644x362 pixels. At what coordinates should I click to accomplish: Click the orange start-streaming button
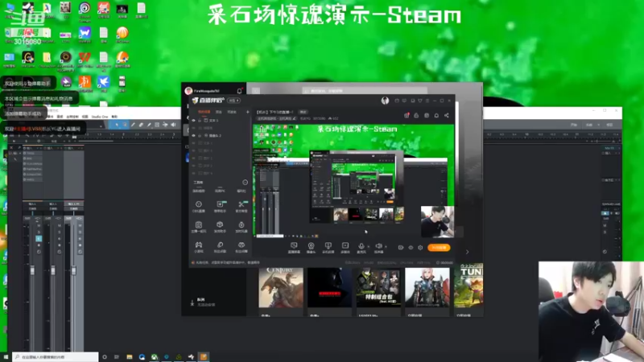[x=439, y=248]
